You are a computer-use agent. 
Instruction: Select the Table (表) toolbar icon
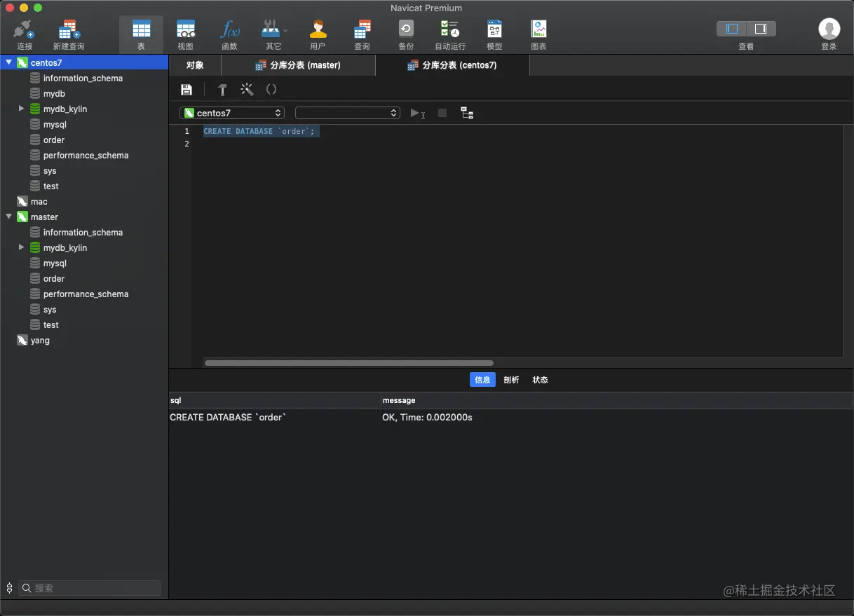coord(141,34)
